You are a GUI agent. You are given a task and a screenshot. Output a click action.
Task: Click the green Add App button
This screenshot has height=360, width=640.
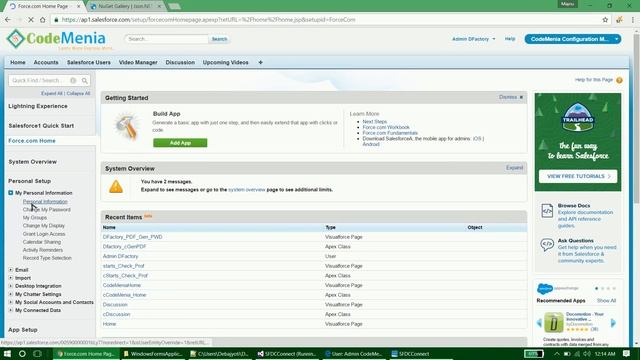point(180,143)
